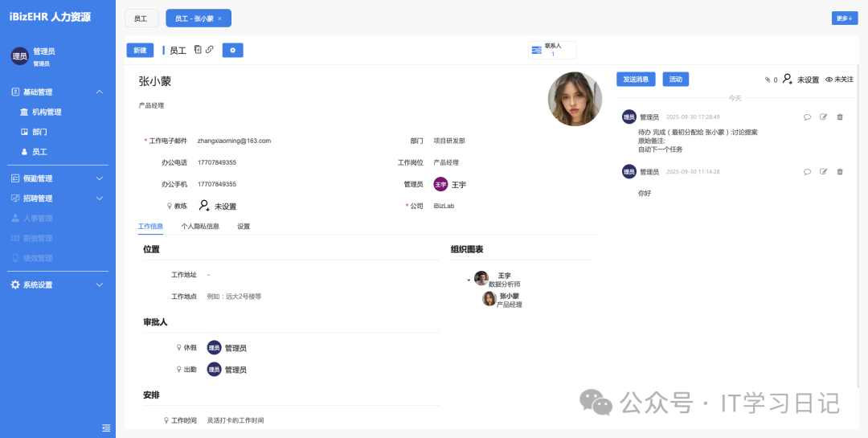Reply to the 17:28:49 message via comment icon

pyautogui.click(x=807, y=117)
